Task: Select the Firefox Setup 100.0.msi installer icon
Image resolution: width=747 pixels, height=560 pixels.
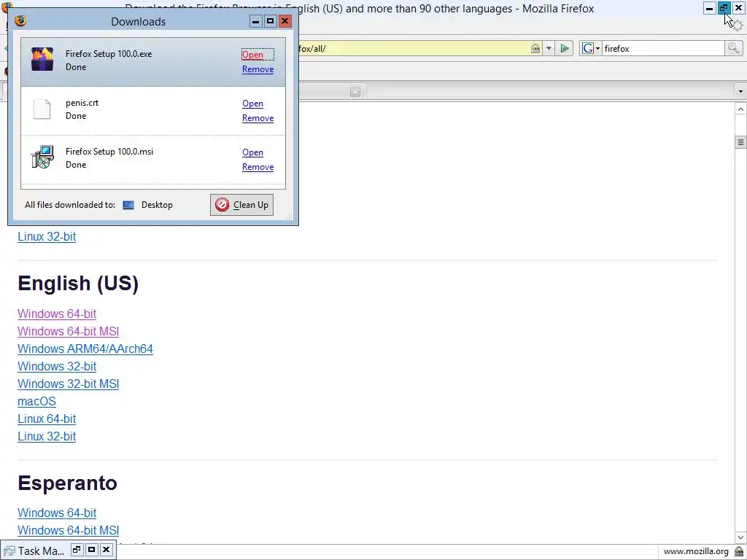Action: tap(42, 157)
